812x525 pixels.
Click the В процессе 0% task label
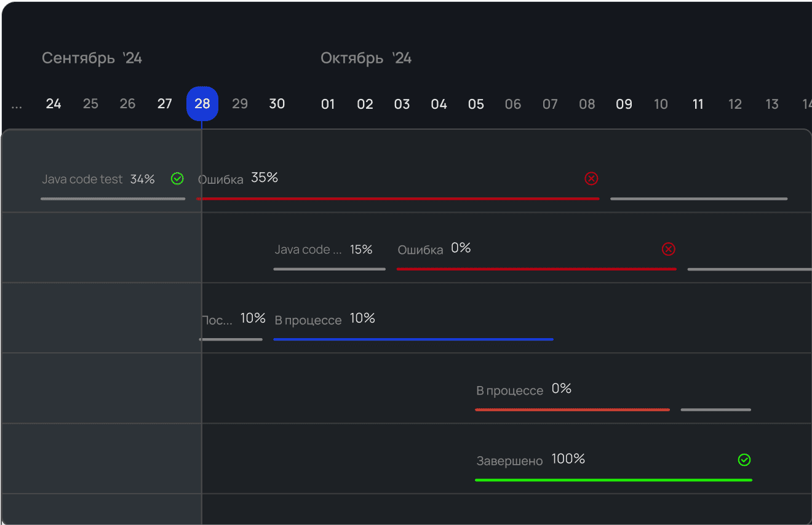[509, 390]
